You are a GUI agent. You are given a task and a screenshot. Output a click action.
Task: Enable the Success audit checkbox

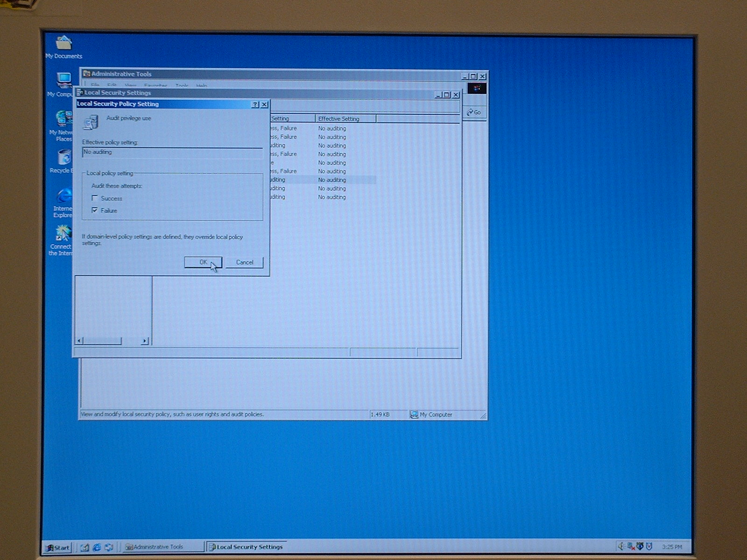(x=95, y=198)
